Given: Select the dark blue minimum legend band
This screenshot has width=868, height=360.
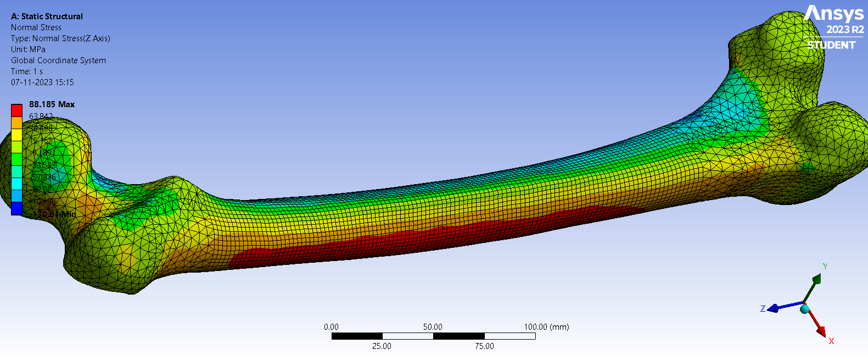Looking at the screenshot, I should (16, 208).
